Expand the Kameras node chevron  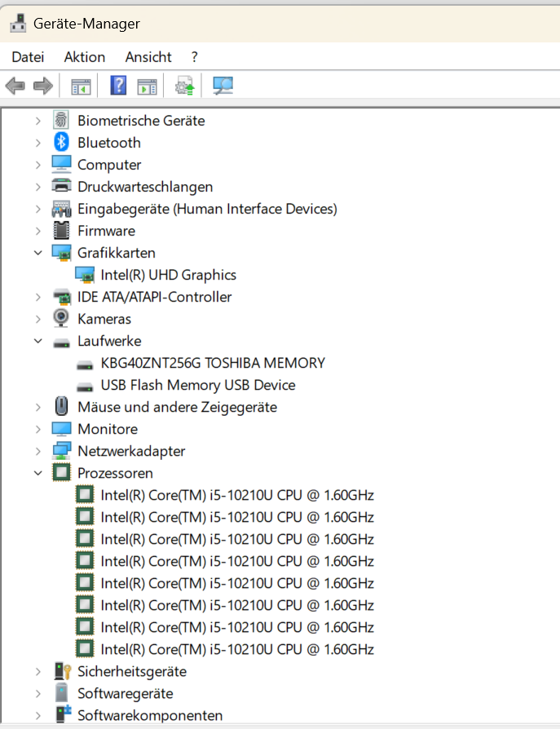tap(38, 319)
